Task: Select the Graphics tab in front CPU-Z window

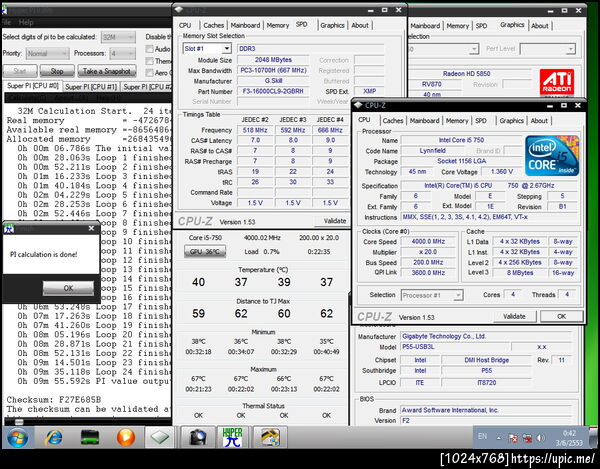Action: pos(511,121)
